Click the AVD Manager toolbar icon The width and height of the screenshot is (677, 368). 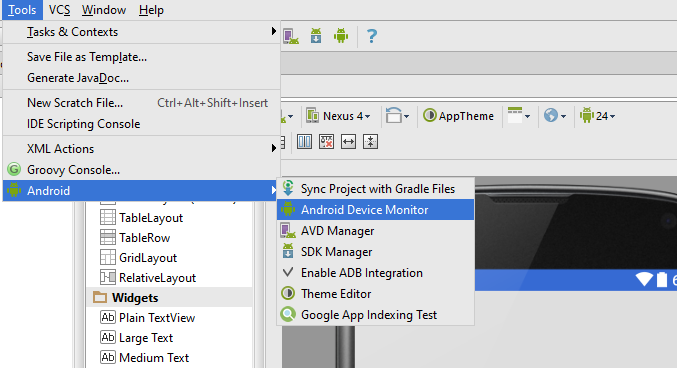291,36
